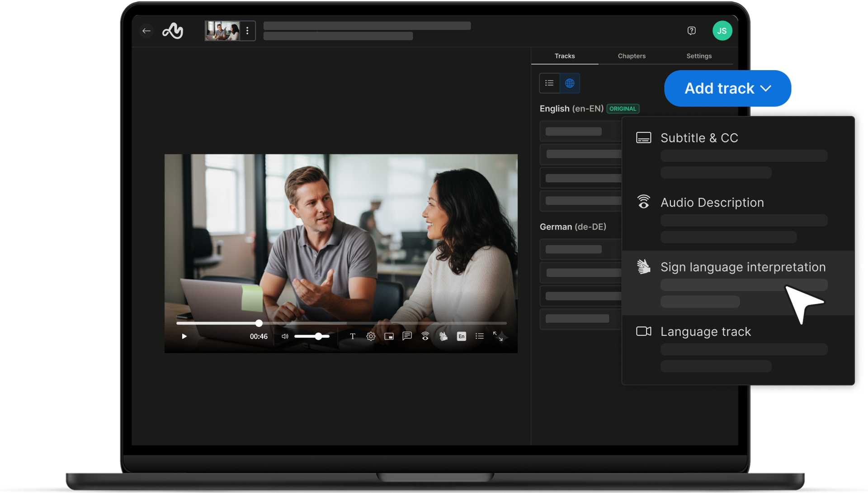Switch to list view of tracks
Screen dimensions: 868x493
tap(549, 83)
